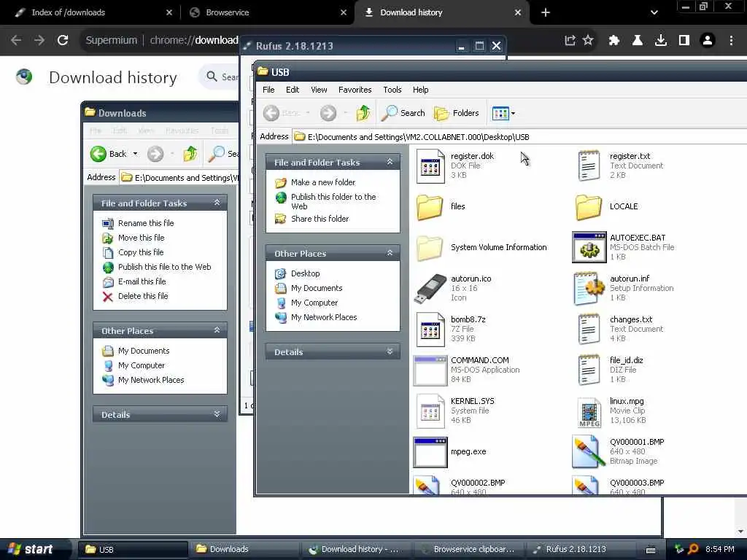Open the LOCALE folder icon

pos(589,206)
